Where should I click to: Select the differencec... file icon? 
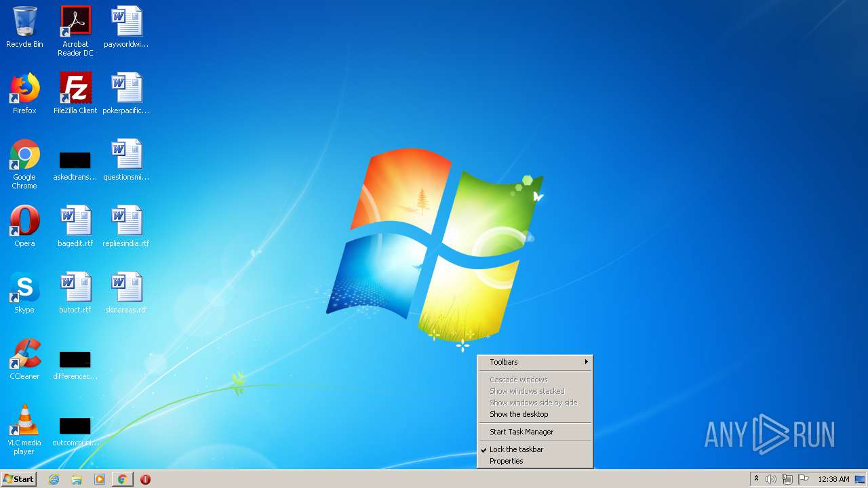click(x=75, y=365)
